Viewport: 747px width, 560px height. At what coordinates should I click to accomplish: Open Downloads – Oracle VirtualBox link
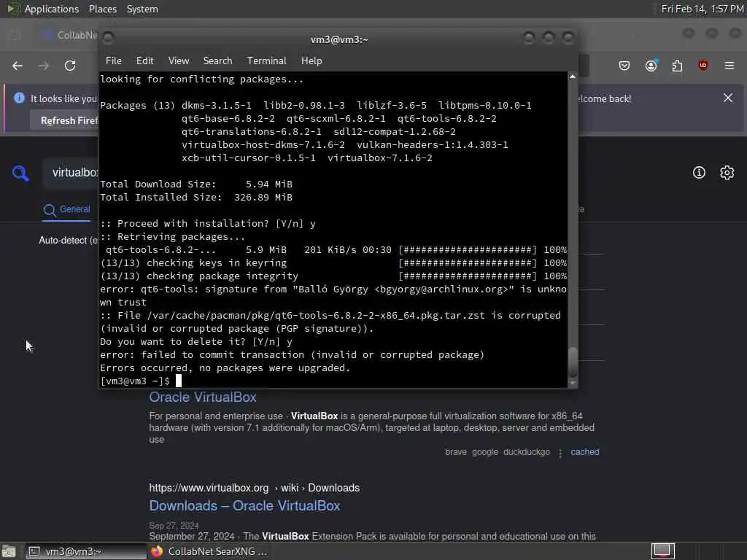244,506
